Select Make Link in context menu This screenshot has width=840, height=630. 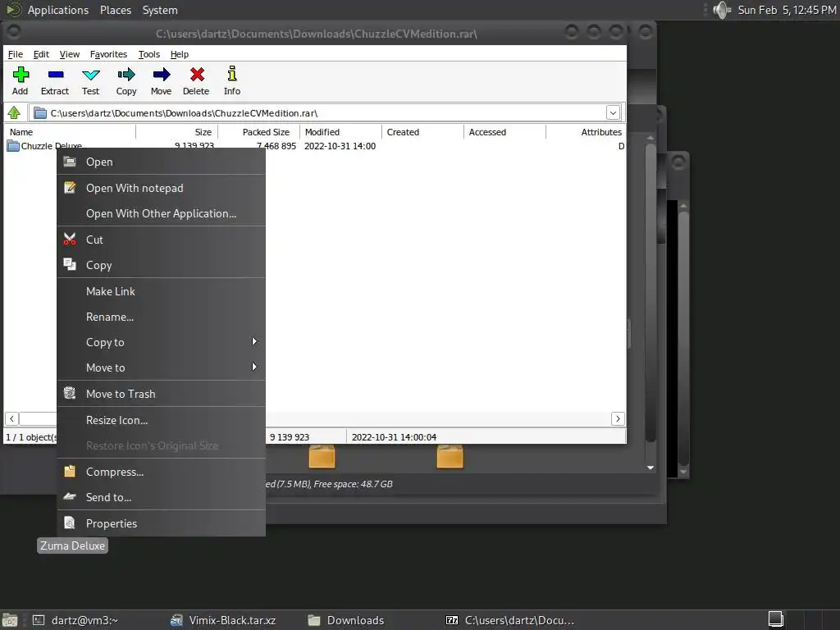(162, 291)
